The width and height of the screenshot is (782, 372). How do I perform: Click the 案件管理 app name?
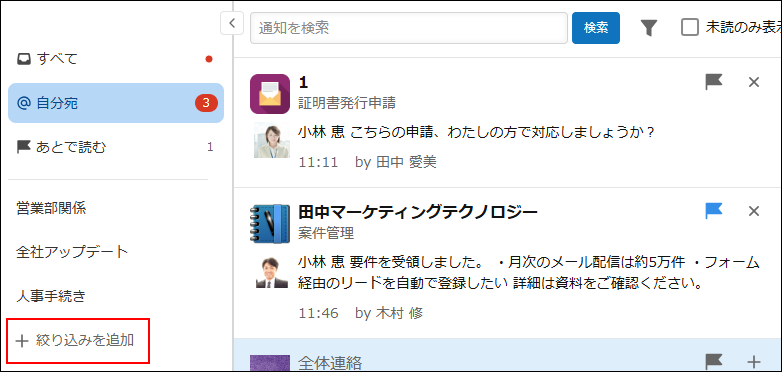(326, 232)
